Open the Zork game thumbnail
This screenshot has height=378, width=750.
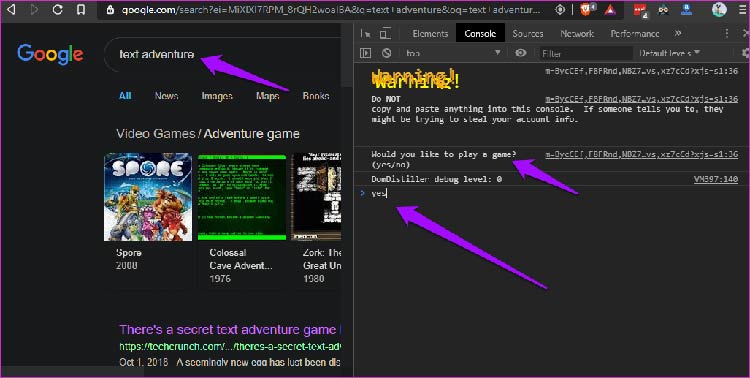click(x=317, y=197)
